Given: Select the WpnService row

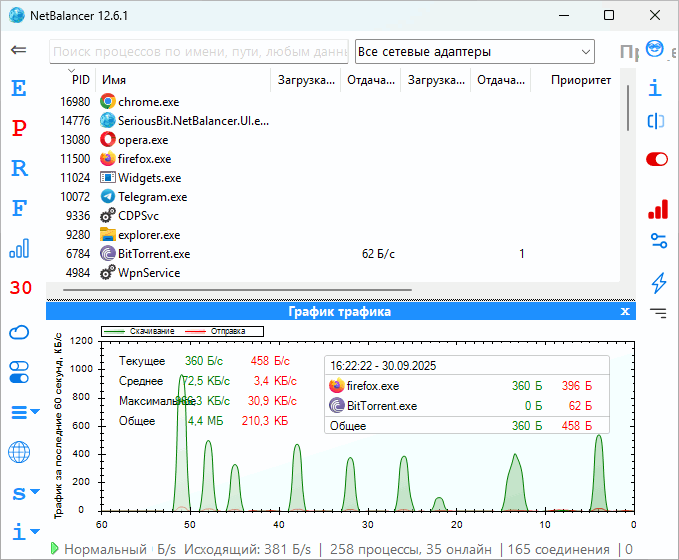Looking at the screenshot, I should pos(333,273).
